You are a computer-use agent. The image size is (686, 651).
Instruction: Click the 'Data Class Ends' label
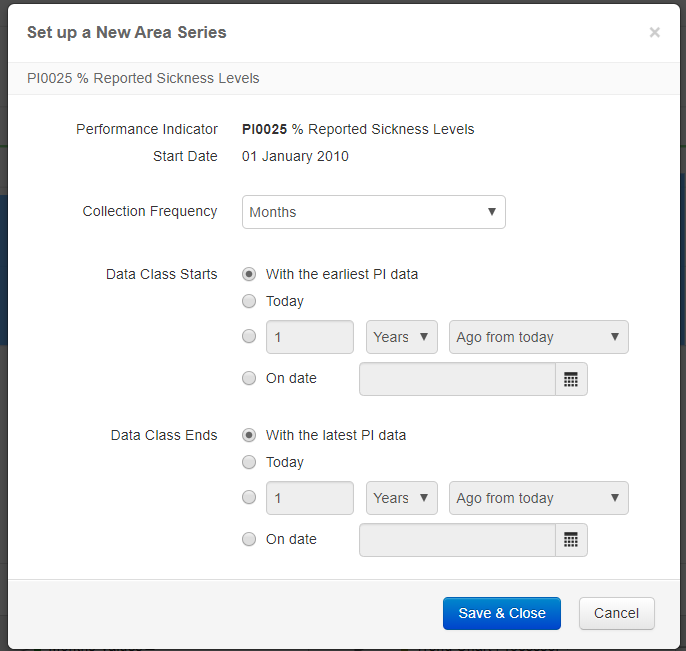pyautogui.click(x=164, y=435)
